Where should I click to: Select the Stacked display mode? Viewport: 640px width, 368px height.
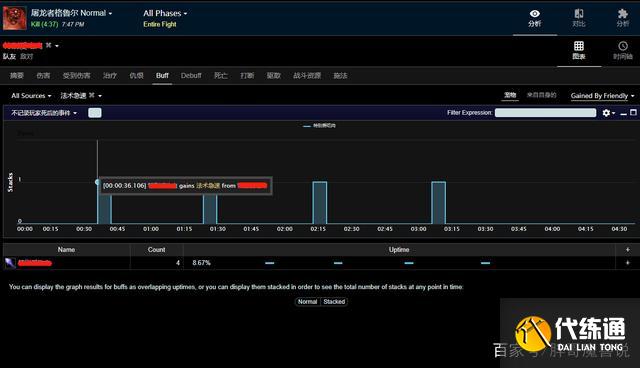click(334, 301)
